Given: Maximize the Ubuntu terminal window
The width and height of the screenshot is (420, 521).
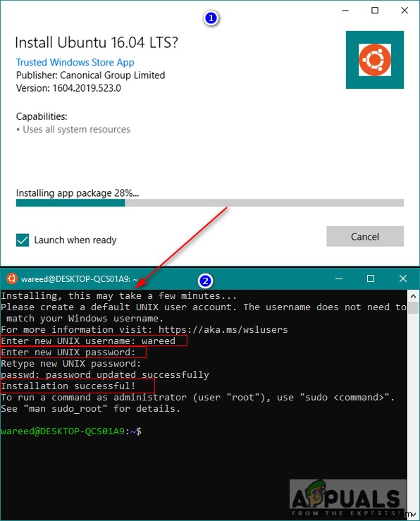Looking at the screenshot, I should tap(371, 278).
